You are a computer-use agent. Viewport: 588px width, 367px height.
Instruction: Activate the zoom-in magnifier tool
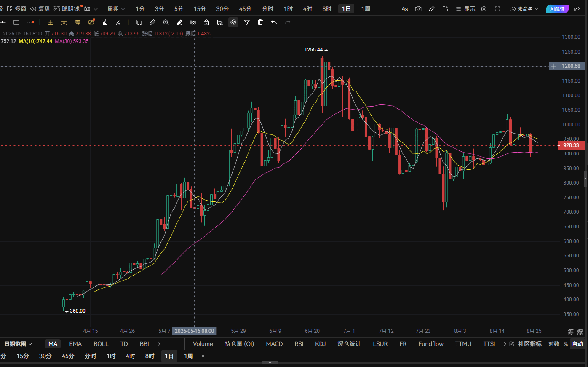pyautogui.click(x=166, y=22)
